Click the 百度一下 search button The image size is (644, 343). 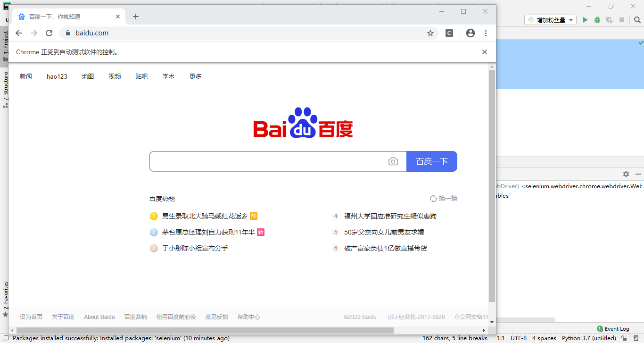click(x=432, y=161)
